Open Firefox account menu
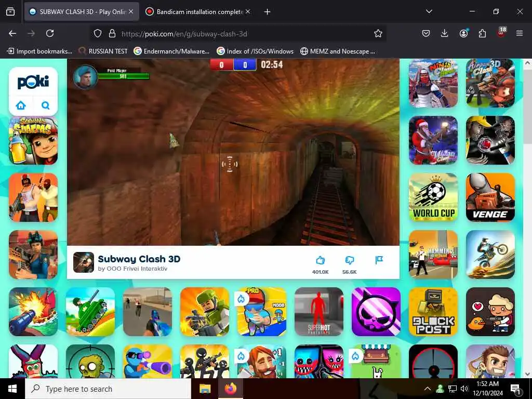Image resolution: width=532 pixels, height=399 pixels. click(x=463, y=33)
